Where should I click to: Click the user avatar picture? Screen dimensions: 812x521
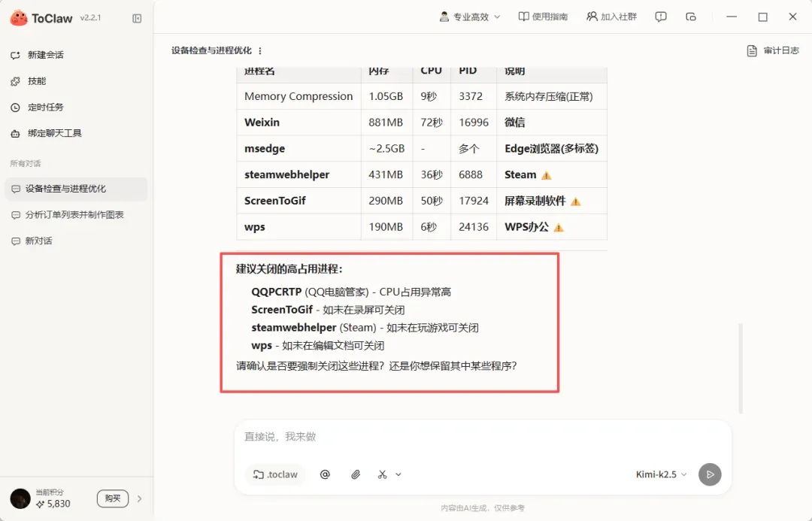coord(20,498)
